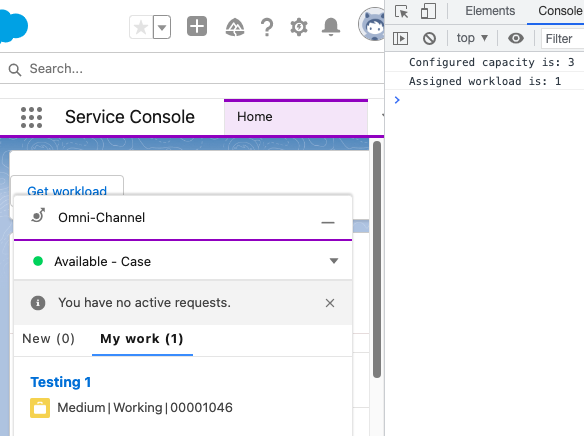Open the Trailhead guidance icon
Image resolution: width=584 pixels, height=436 pixels.
[x=235, y=27]
